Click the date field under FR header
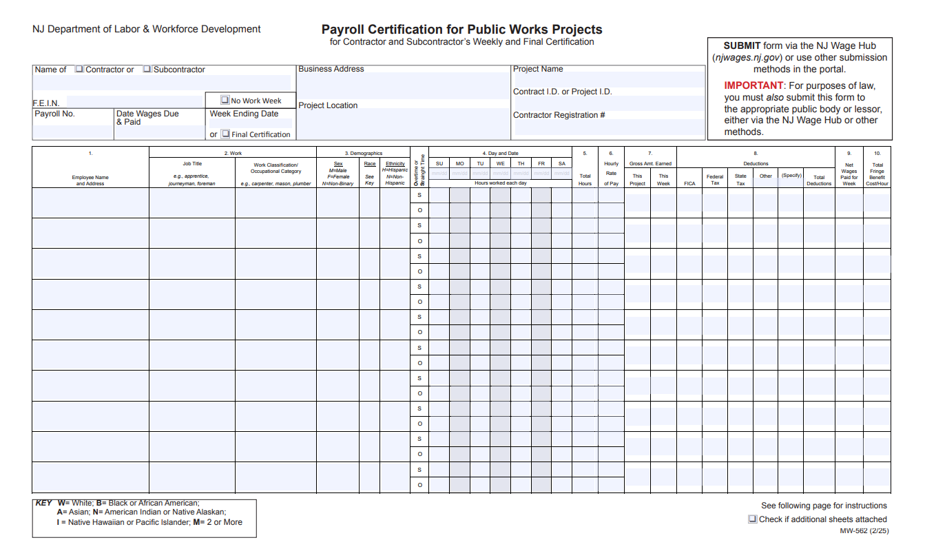The image size is (925, 560). 541,174
